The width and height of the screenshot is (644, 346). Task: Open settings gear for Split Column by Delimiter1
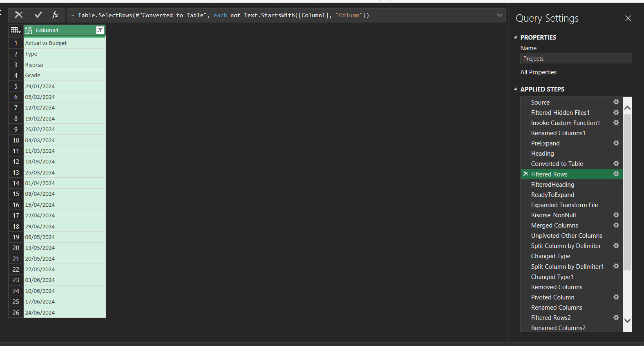click(616, 266)
